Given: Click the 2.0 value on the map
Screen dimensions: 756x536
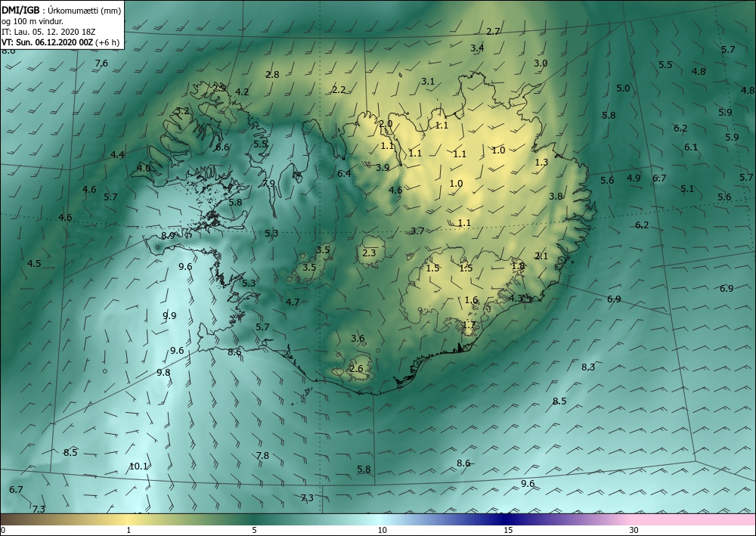Looking at the screenshot, I should click(x=386, y=124).
